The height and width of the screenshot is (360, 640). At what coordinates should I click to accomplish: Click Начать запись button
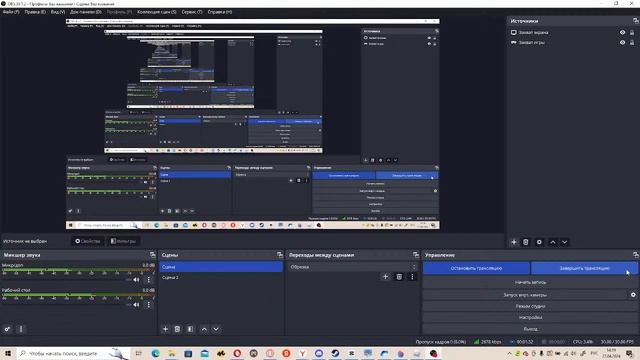click(531, 282)
